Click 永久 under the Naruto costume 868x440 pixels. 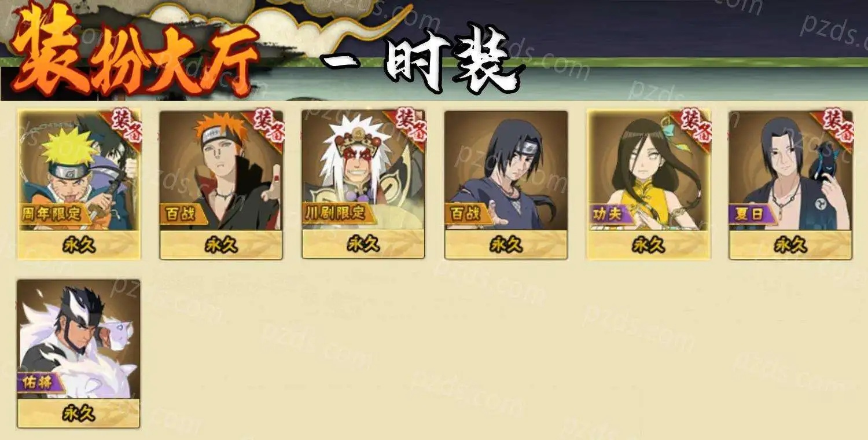coord(79,245)
